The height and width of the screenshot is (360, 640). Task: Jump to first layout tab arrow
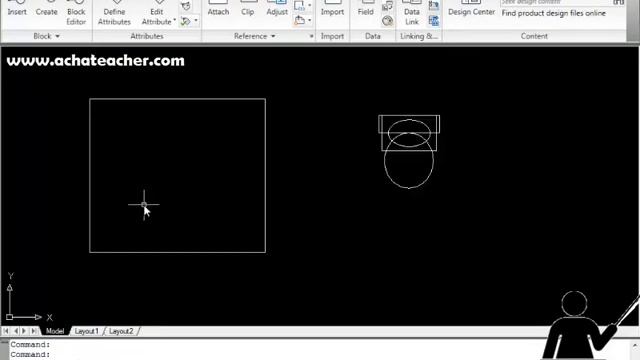[6, 331]
